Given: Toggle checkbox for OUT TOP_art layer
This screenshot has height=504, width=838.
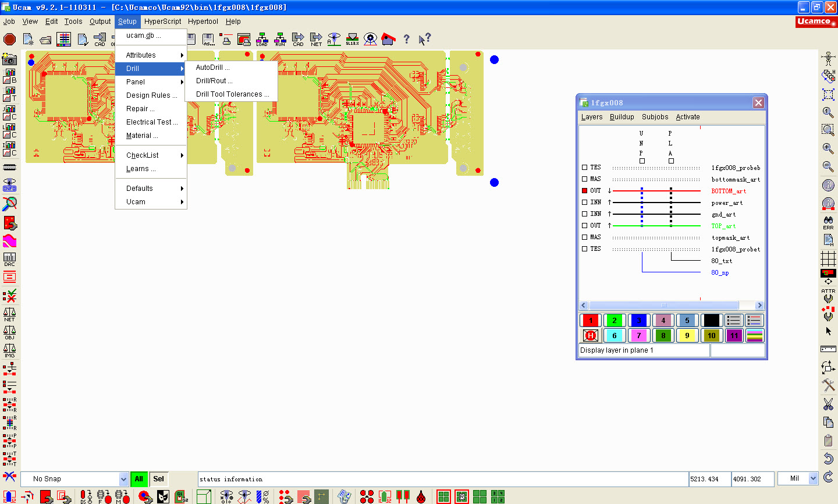Looking at the screenshot, I should (585, 225).
